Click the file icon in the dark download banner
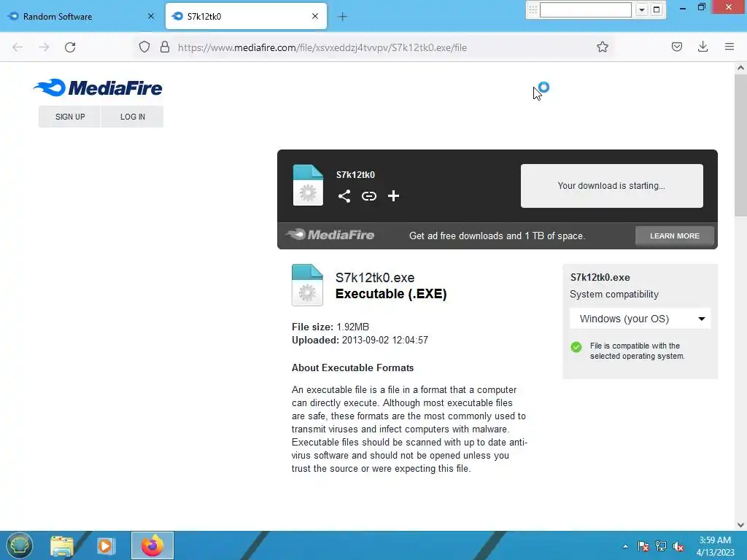The height and width of the screenshot is (560, 747). click(x=308, y=185)
